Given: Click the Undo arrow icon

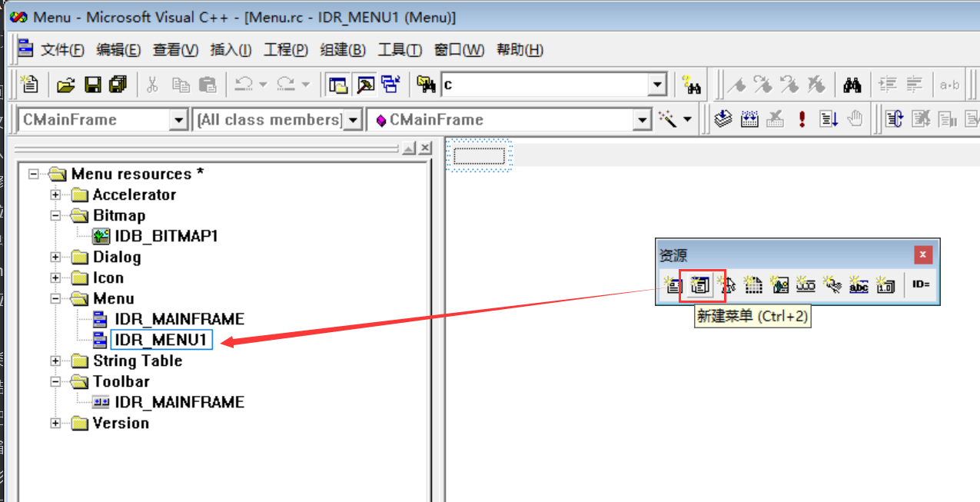Looking at the screenshot, I should 244,85.
